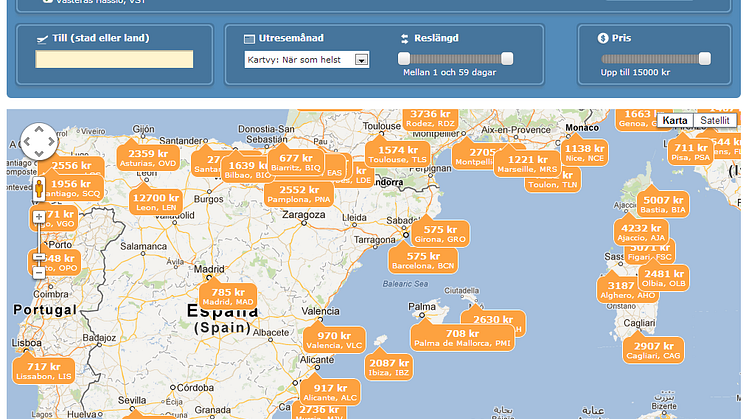Choose the Valencia, VLC 970 kr marker

(x=334, y=340)
